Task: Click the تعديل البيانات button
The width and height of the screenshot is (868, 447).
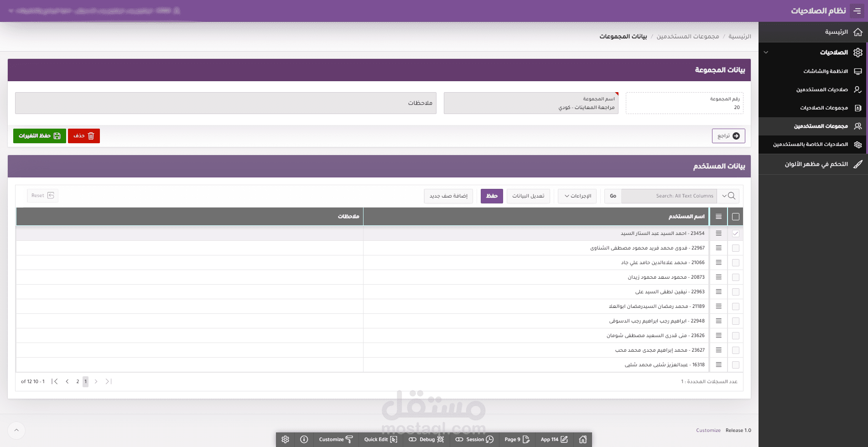Action: 528,196
